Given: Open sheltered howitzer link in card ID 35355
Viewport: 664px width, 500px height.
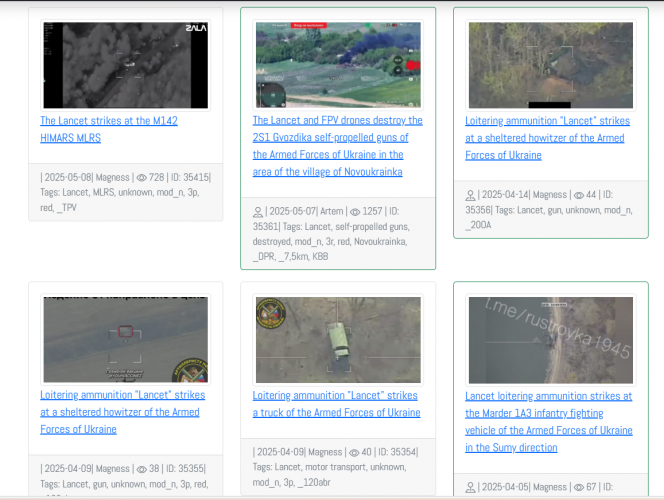Looking at the screenshot, I should tap(122, 412).
